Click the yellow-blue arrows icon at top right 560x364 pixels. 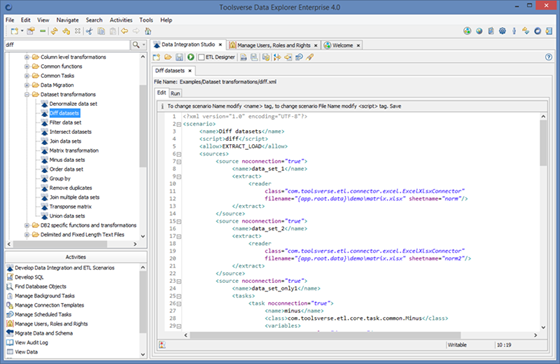click(526, 31)
